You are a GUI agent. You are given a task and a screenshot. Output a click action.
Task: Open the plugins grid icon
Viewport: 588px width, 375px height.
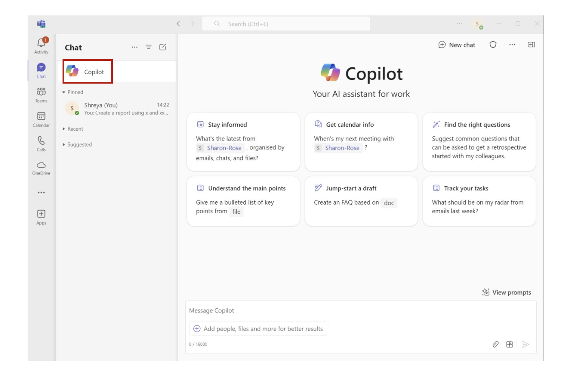[510, 344]
